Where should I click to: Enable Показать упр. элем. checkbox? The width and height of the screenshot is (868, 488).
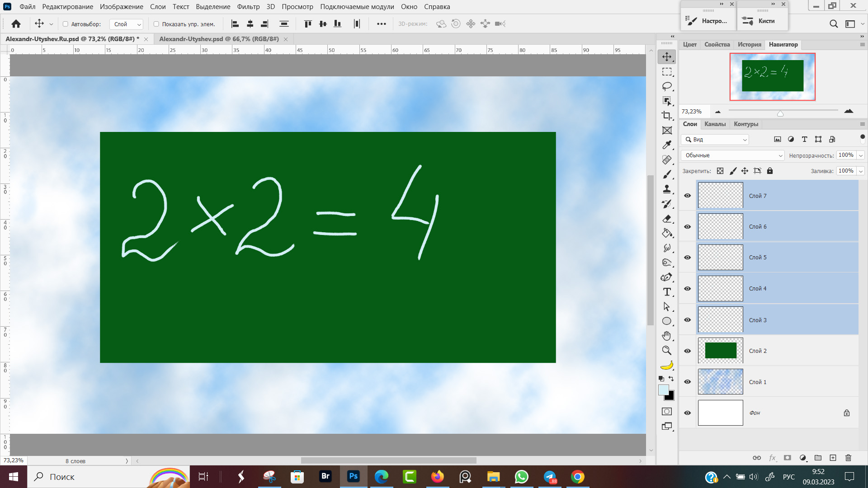[156, 24]
